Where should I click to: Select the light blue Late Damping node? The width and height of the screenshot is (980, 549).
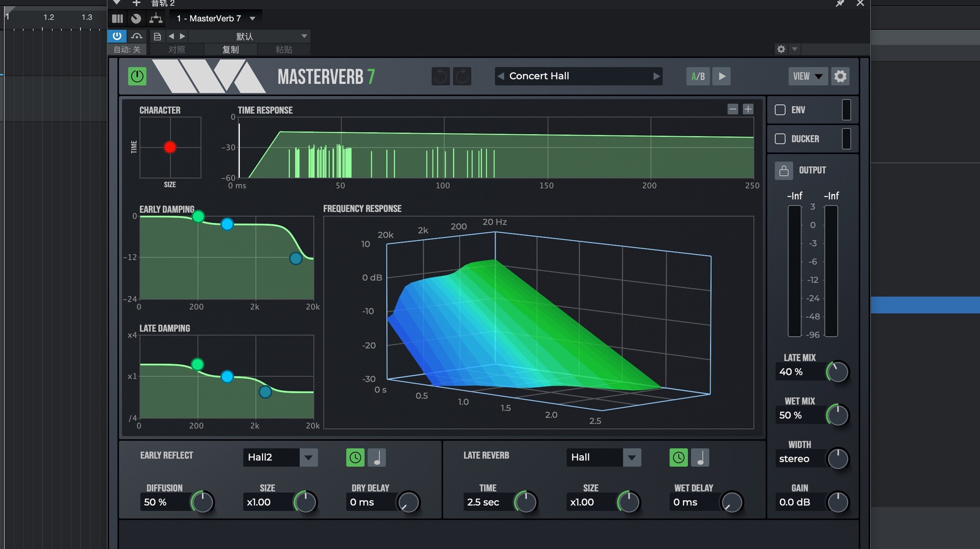227,377
